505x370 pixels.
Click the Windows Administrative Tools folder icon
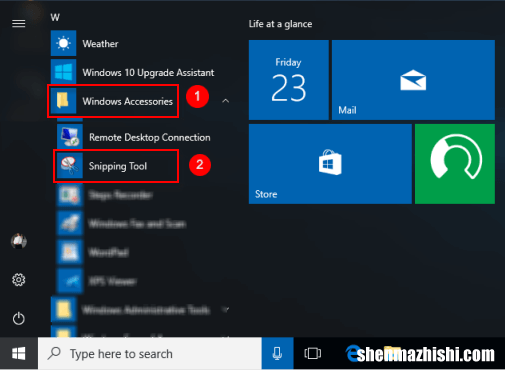click(63, 310)
